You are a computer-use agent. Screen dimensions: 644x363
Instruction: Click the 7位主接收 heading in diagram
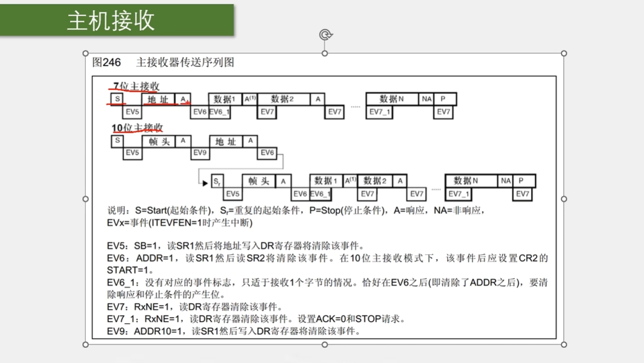(136, 86)
